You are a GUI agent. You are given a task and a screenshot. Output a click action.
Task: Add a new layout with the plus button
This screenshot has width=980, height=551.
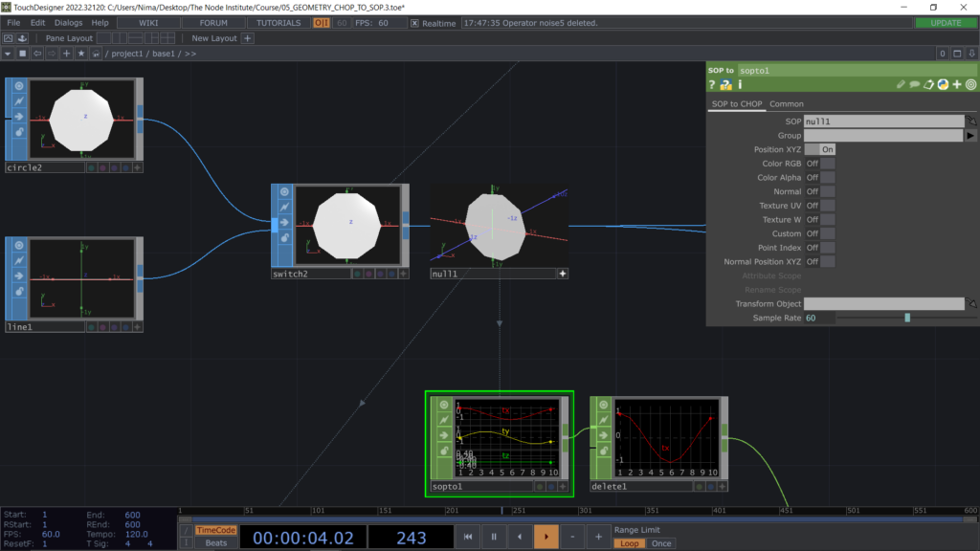pos(248,38)
